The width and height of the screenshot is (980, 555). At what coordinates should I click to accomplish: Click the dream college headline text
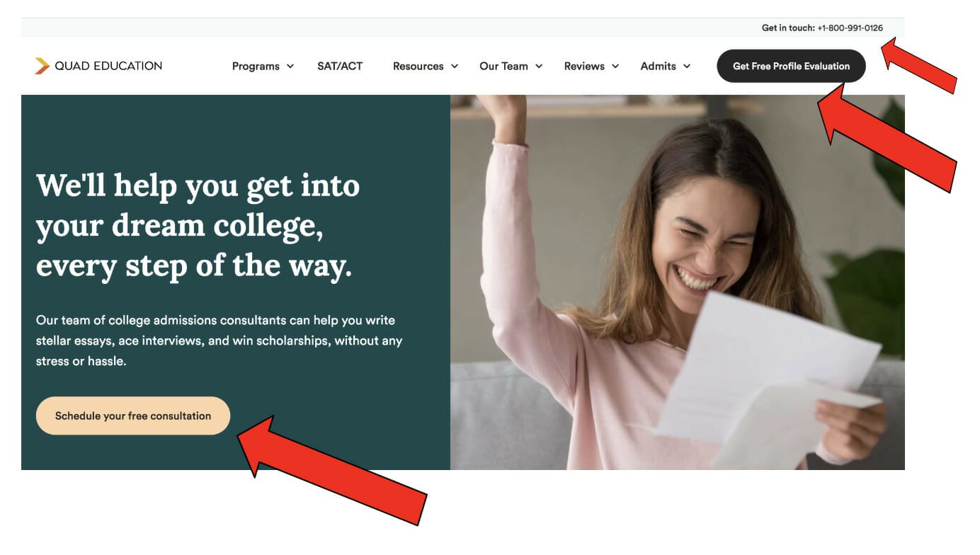pyautogui.click(x=198, y=226)
